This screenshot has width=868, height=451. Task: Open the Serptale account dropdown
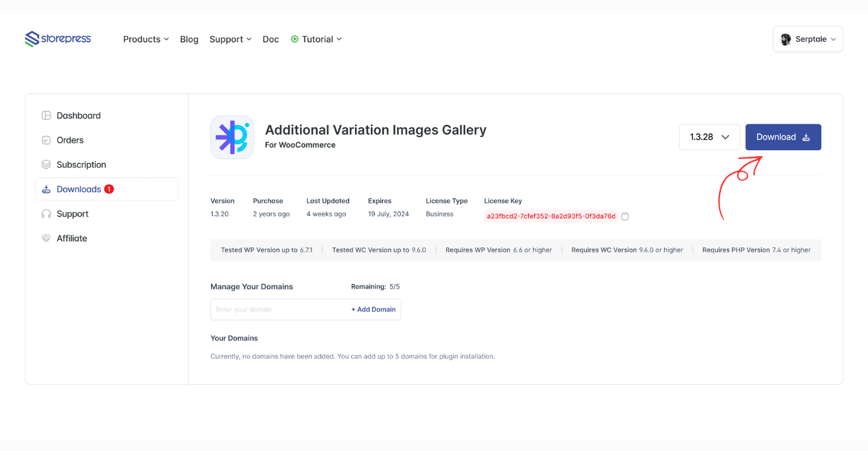pos(808,39)
